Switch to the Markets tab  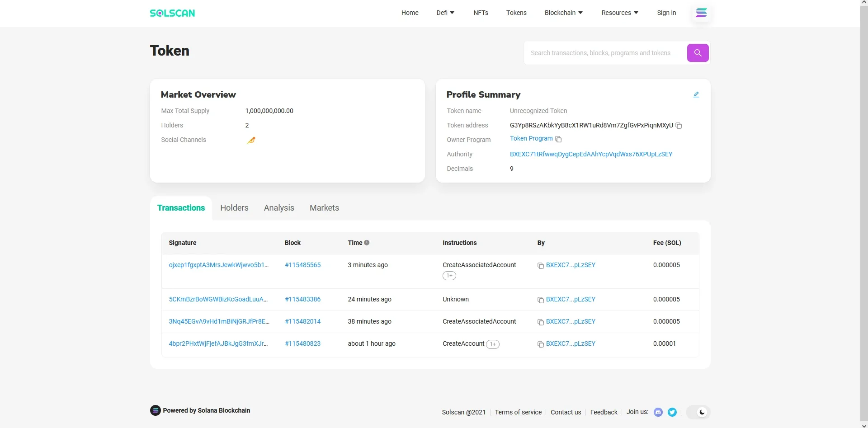324,208
